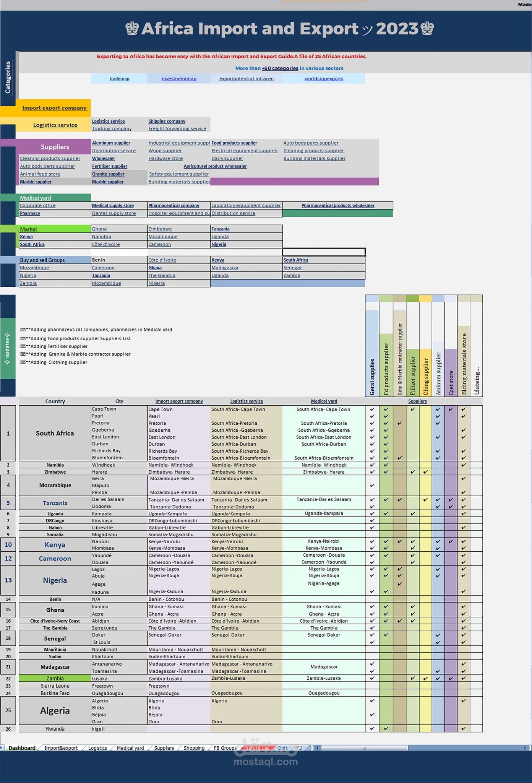The width and height of the screenshot is (532, 783).
Task: Open the Wood supplier link
Action: [x=165, y=151]
